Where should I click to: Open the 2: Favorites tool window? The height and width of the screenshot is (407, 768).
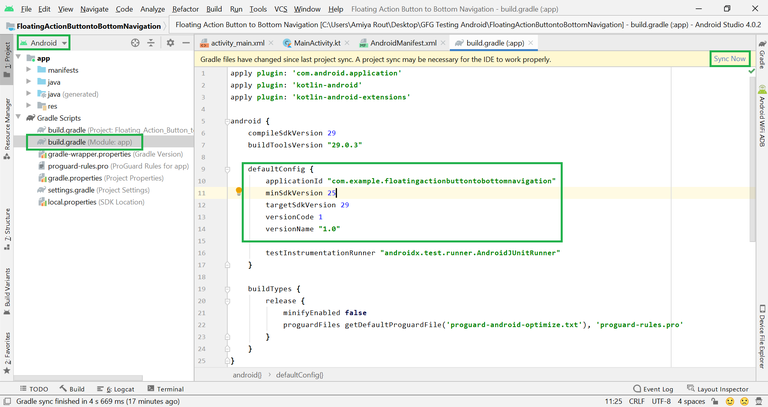[7, 353]
